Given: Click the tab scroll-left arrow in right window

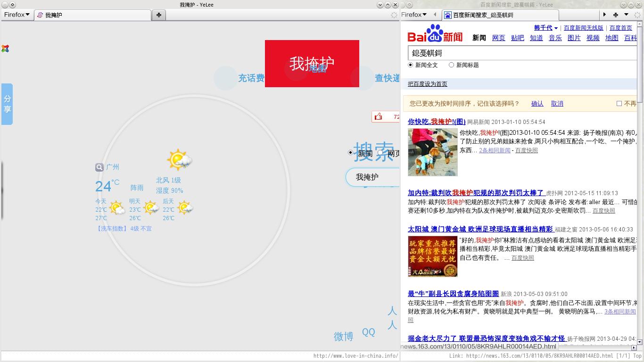Looking at the screenshot, I should tap(435, 15).
